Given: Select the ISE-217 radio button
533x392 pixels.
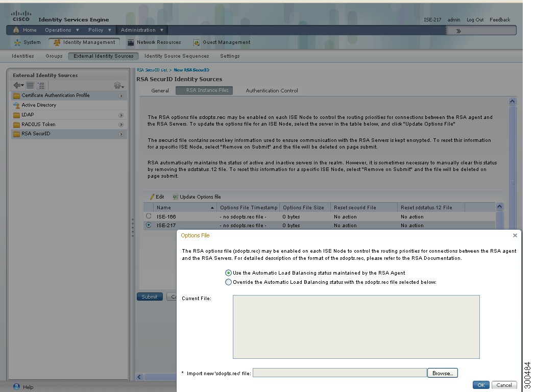Looking at the screenshot, I should coord(149,225).
